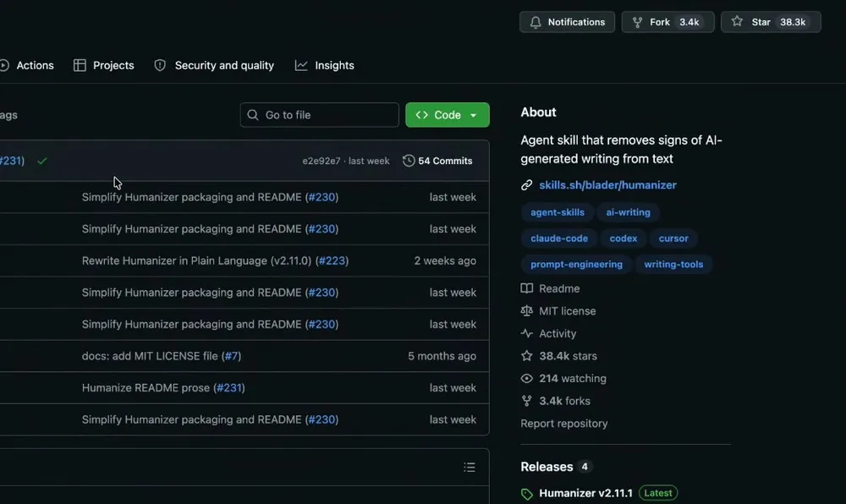Click the Fork icon in header button
Screen dimensions: 846x504
click(x=637, y=22)
